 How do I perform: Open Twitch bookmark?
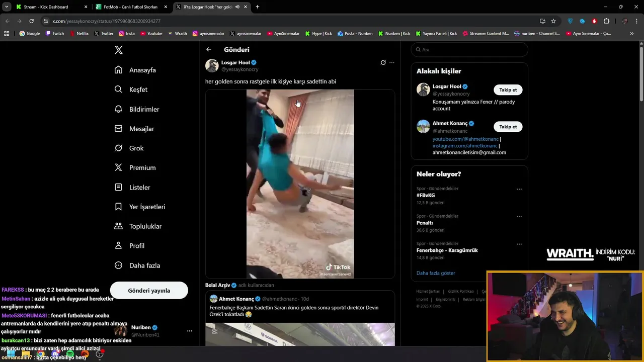click(x=55, y=34)
